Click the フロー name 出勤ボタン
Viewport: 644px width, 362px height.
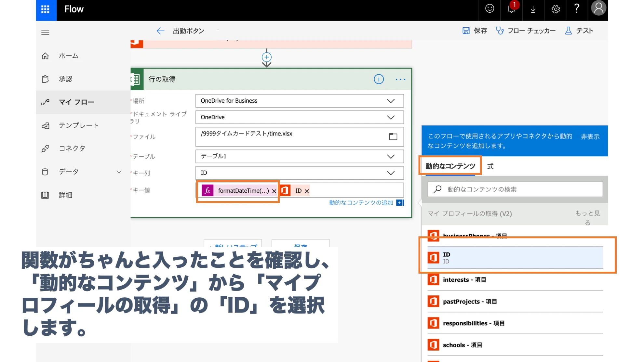[189, 31]
